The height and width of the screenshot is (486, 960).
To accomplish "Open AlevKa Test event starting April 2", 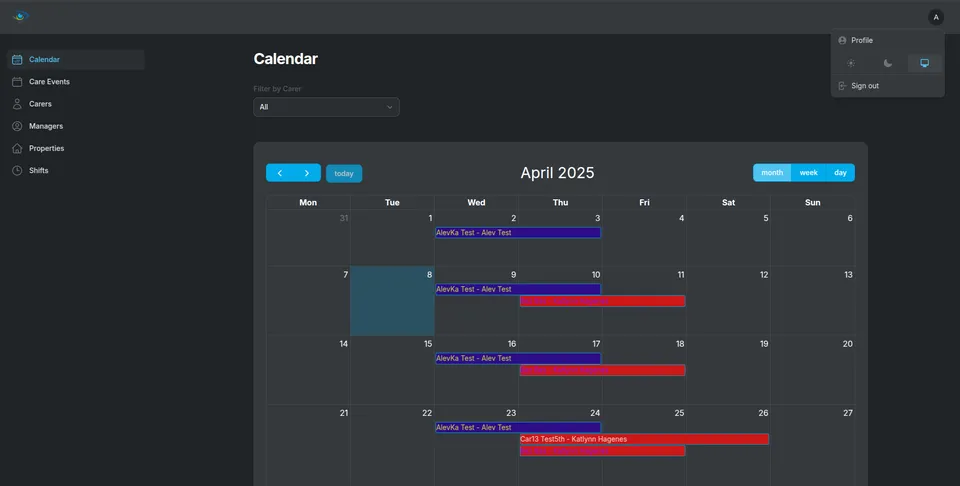I will (x=518, y=233).
